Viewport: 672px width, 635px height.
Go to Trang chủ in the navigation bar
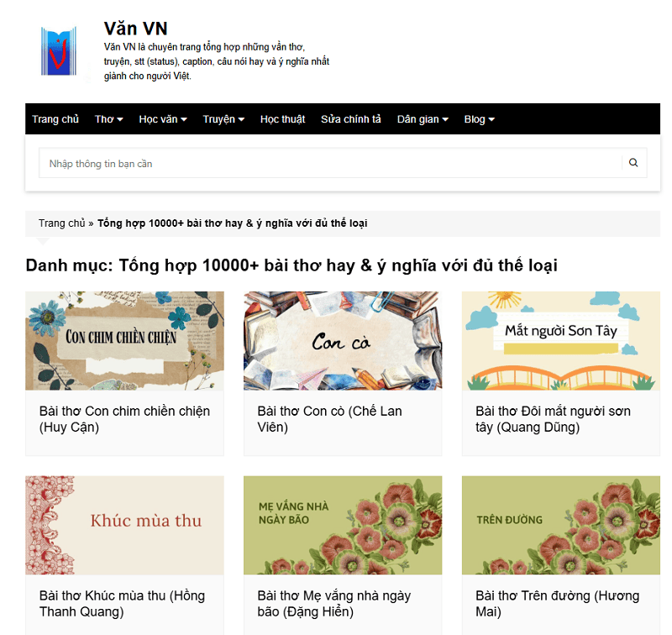(x=55, y=119)
